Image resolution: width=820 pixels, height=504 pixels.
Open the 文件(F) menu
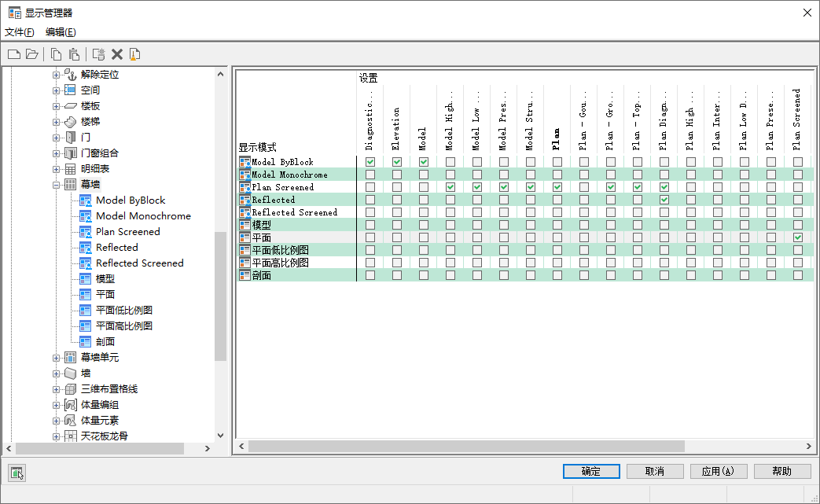click(20, 32)
